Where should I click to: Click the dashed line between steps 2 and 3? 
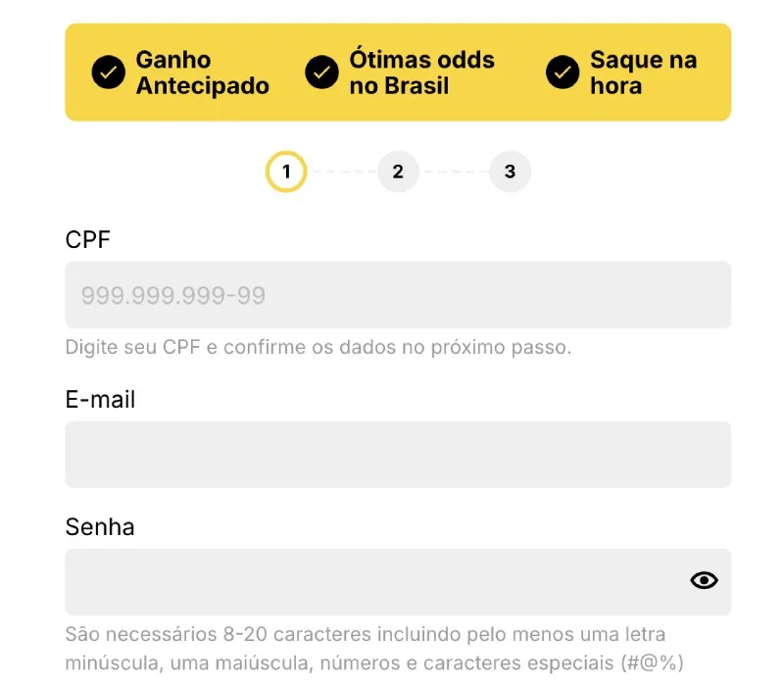pyautogui.click(x=454, y=172)
